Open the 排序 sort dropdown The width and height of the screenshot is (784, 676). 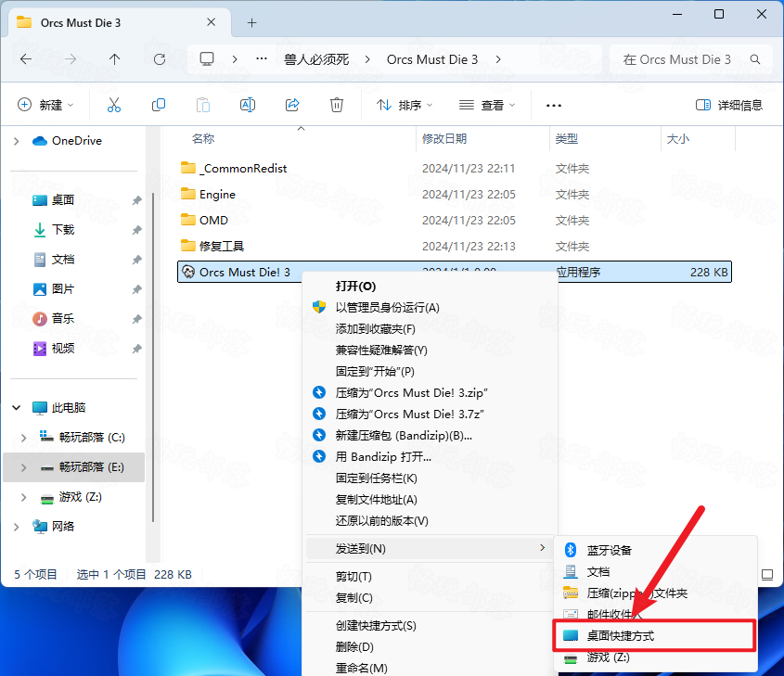pos(405,105)
